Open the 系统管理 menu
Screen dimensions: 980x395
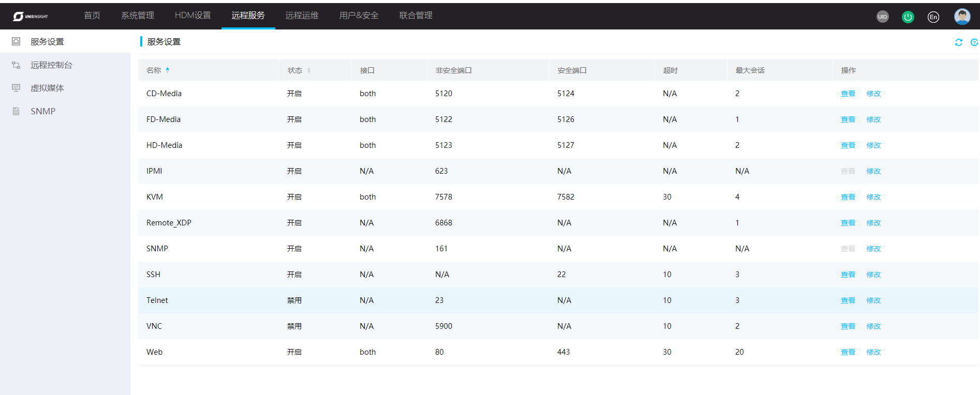click(138, 16)
